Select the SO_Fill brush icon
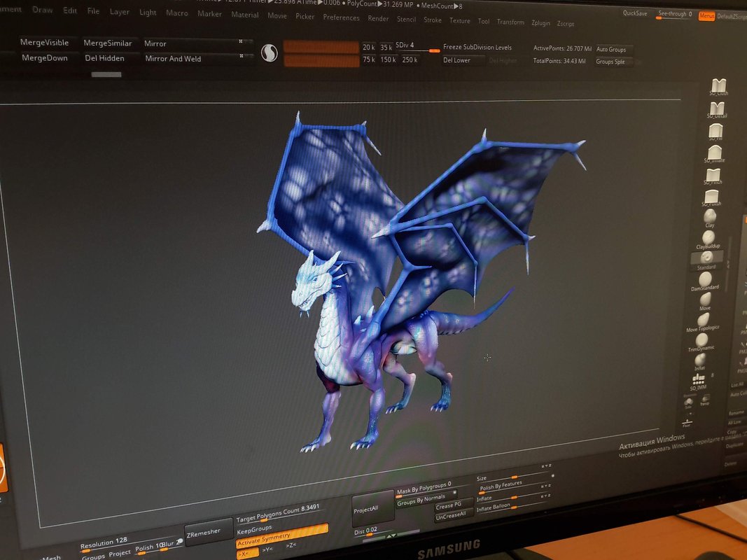Viewport: 747px width, 560px height. [715, 132]
